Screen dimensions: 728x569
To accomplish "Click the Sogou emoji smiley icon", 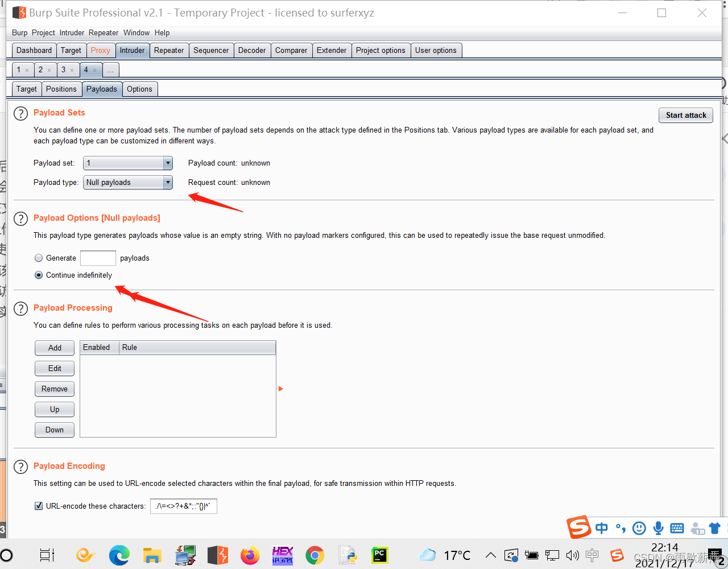I will [x=639, y=528].
